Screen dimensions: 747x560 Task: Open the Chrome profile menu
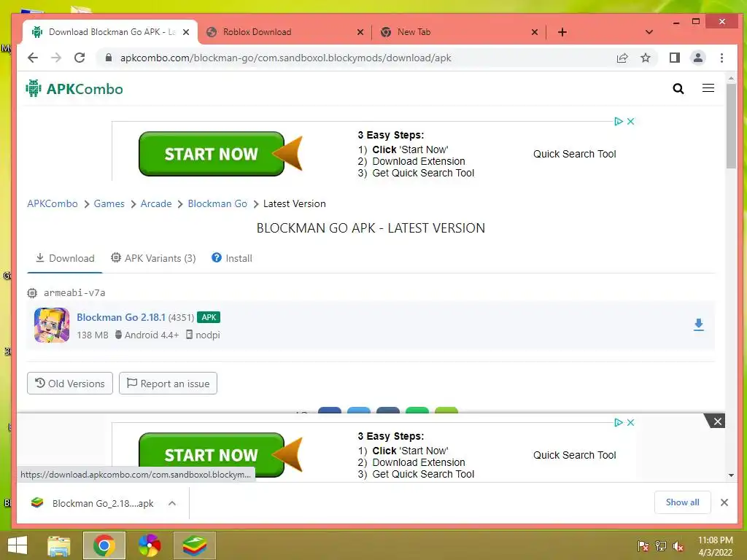698,58
